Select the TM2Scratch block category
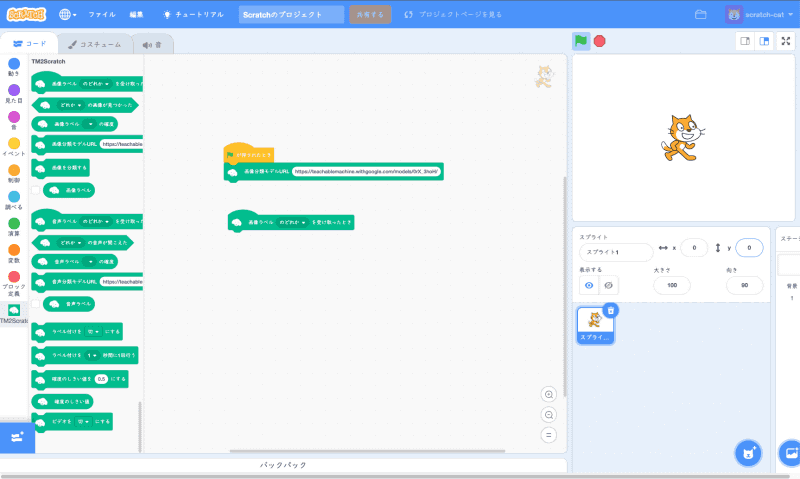This screenshot has height=479, width=800. coord(14,313)
